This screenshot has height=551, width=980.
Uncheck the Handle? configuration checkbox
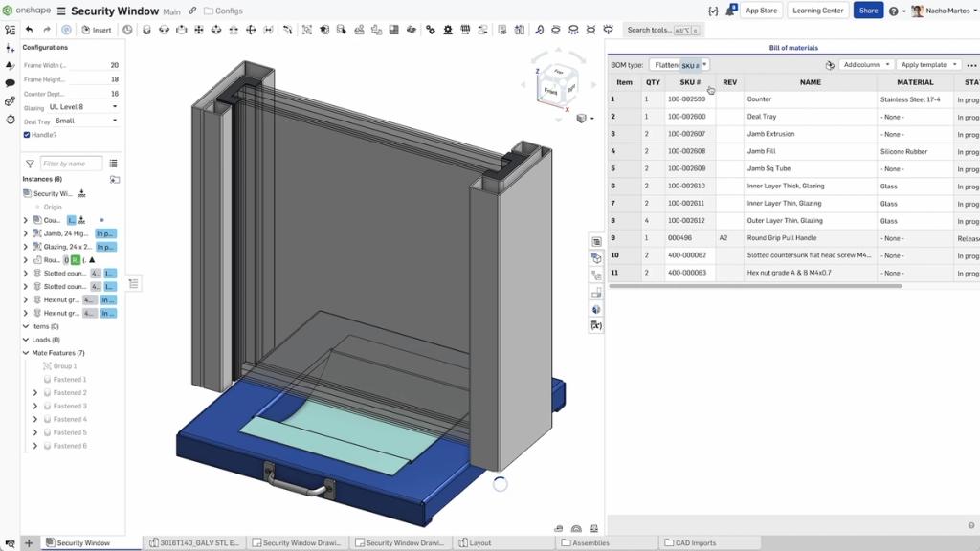(x=26, y=134)
